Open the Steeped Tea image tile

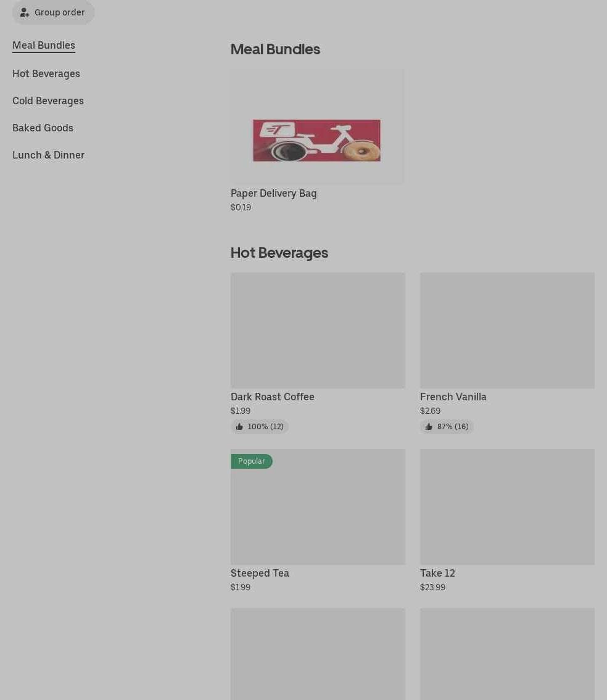(318, 507)
